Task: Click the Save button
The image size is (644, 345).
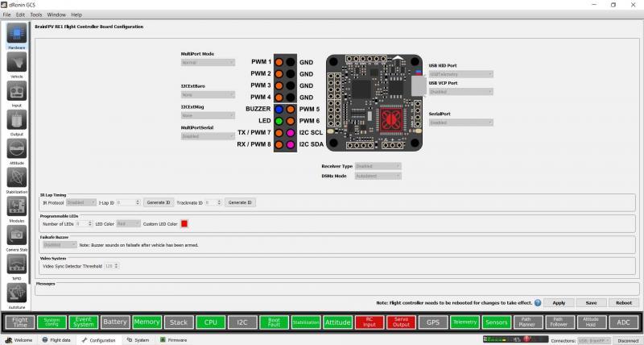Action: point(590,302)
